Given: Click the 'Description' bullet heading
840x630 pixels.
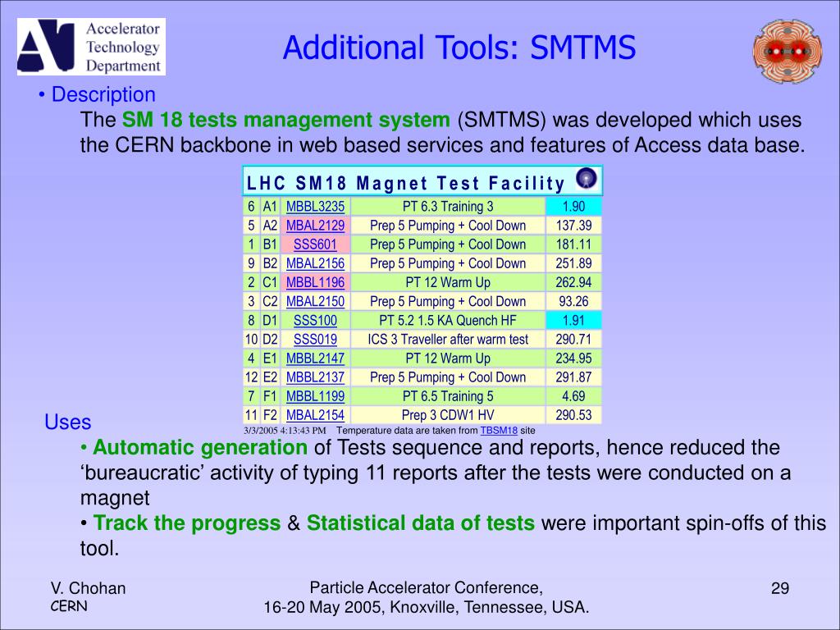Looking at the screenshot, I should [103, 94].
